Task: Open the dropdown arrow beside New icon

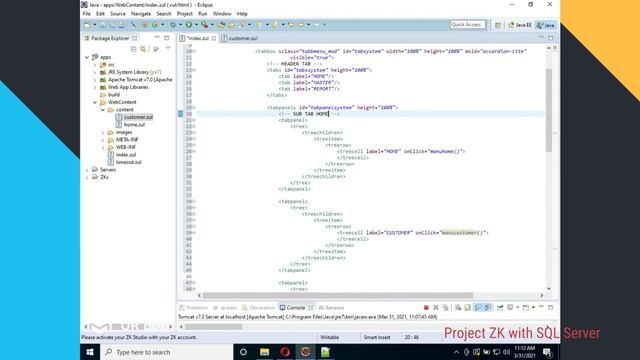Action: pyautogui.click(x=94, y=25)
